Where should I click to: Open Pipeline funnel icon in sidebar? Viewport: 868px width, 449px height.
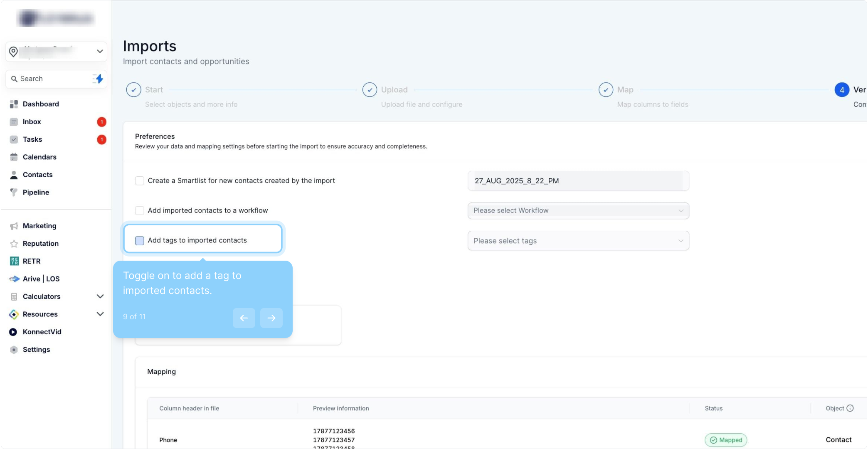pyautogui.click(x=14, y=192)
